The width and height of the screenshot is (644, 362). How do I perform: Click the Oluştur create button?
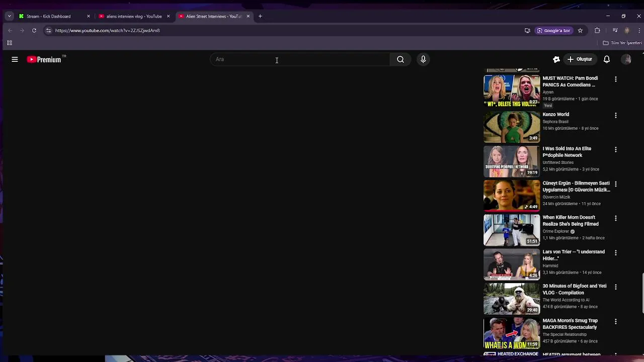(x=580, y=59)
